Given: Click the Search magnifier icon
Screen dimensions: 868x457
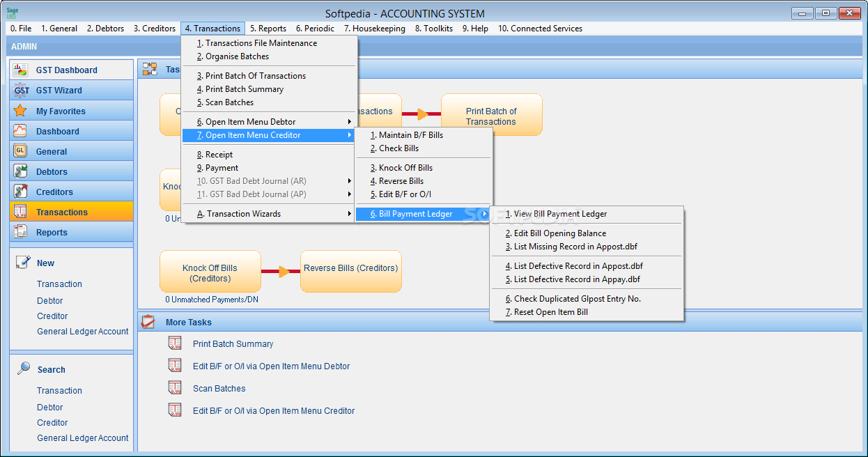Looking at the screenshot, I should coord(24,369).
